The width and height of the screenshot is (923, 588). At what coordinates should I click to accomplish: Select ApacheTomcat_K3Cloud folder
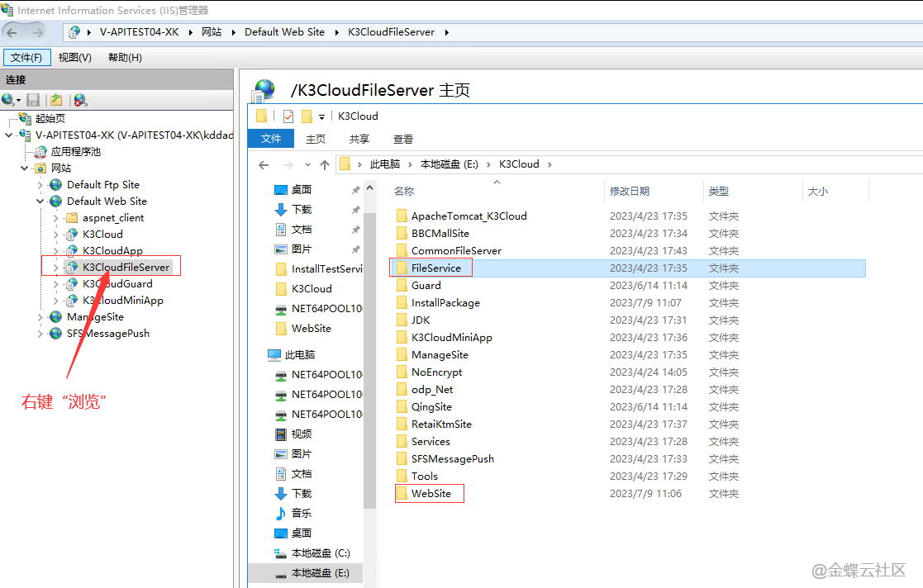point(469,216)
